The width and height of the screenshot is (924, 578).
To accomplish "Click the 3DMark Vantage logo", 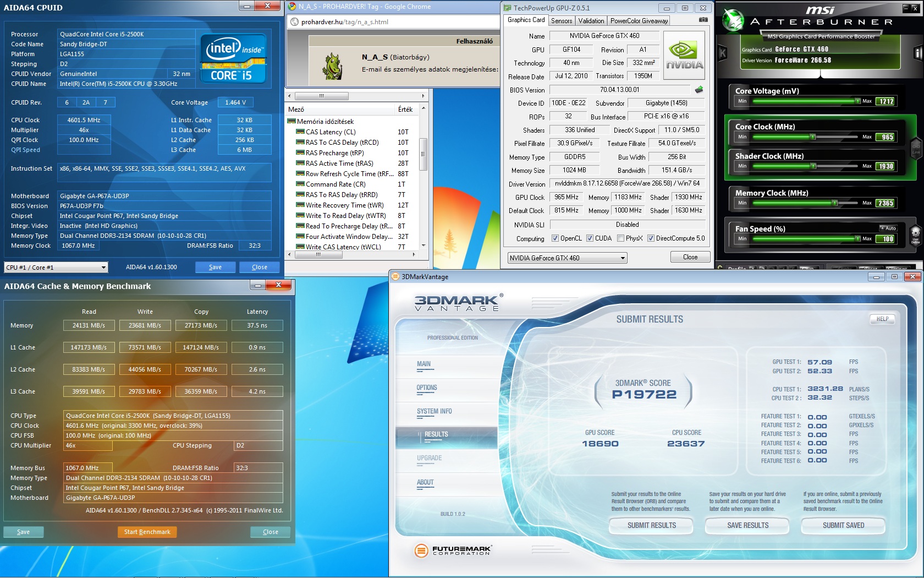I will point(458,302).
